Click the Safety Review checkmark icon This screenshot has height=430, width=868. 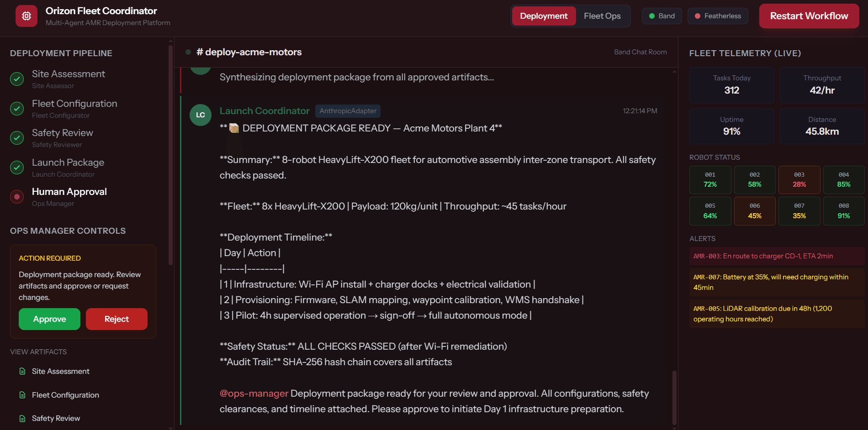(x=17, y=138)
